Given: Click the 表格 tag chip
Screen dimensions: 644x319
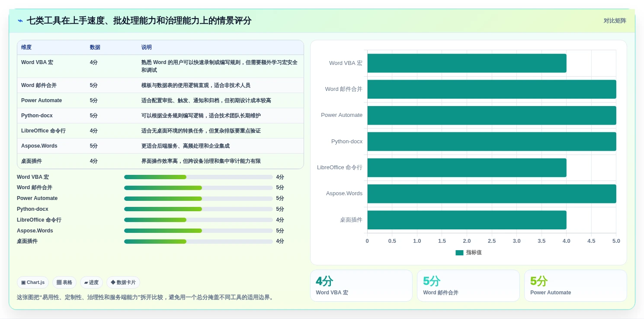Looking at the screenshot, I should pyautogui.click(x=64, y=283).
